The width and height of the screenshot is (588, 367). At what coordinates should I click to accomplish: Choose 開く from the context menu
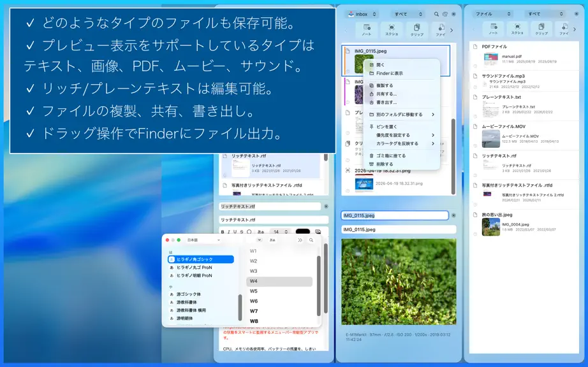[402, 65]
